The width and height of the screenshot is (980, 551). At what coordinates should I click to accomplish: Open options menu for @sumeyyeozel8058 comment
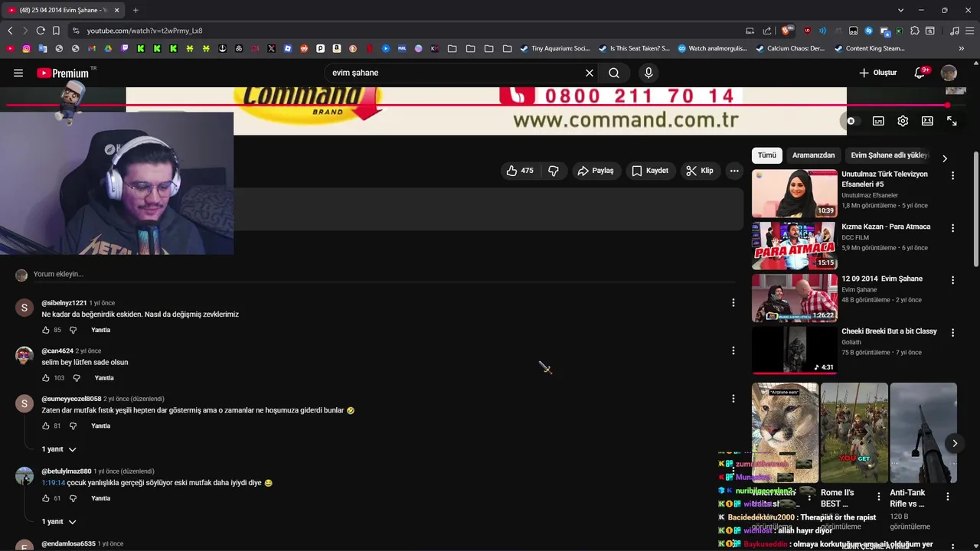733,399
